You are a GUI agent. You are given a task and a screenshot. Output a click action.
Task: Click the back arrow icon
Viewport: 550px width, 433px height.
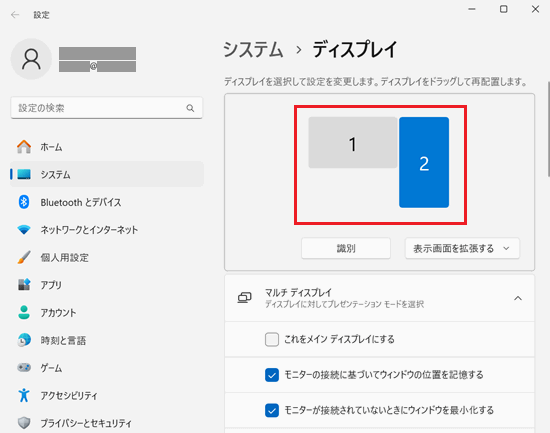click(15, 15)
